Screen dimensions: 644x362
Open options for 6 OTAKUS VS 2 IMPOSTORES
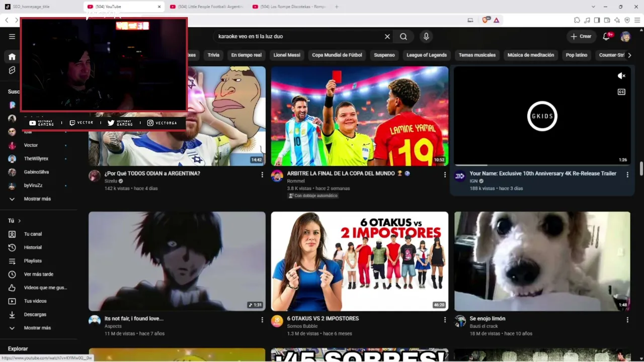445,320
